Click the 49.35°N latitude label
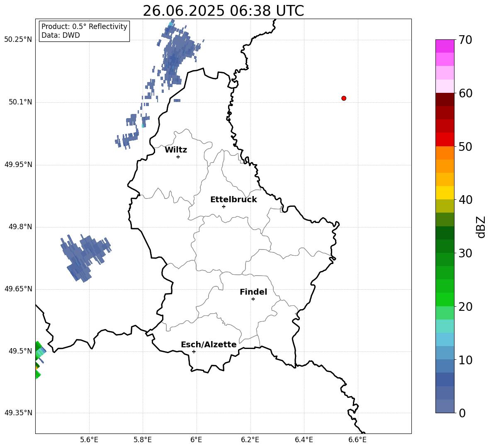 (x=18, y=413)
